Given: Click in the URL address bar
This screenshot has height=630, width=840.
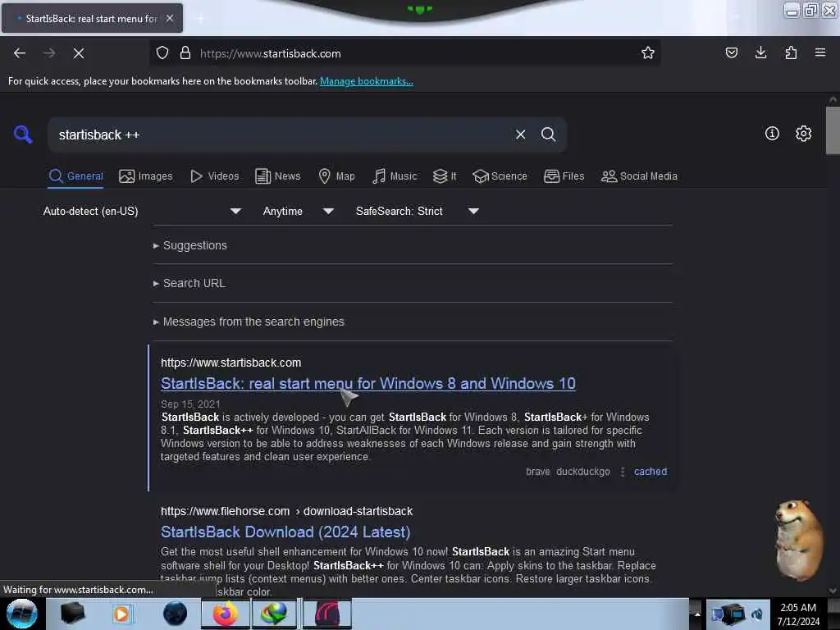Looking at the screenshot, I should coord(404,53).
